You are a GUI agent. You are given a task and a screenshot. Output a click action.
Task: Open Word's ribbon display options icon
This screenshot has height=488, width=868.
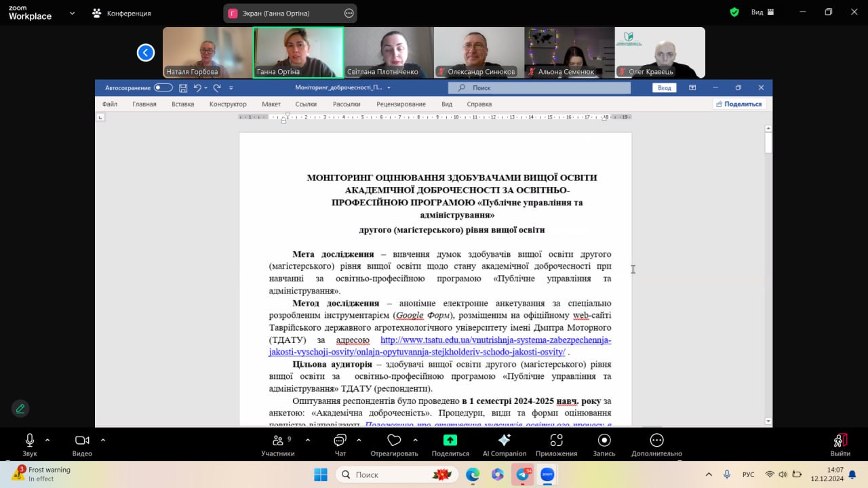coord(692,87)
